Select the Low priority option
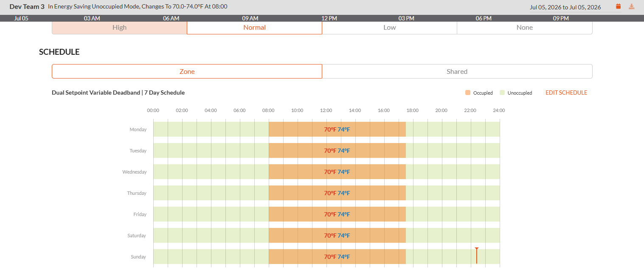The image size is (644, 278). click(x=389, y=27)
